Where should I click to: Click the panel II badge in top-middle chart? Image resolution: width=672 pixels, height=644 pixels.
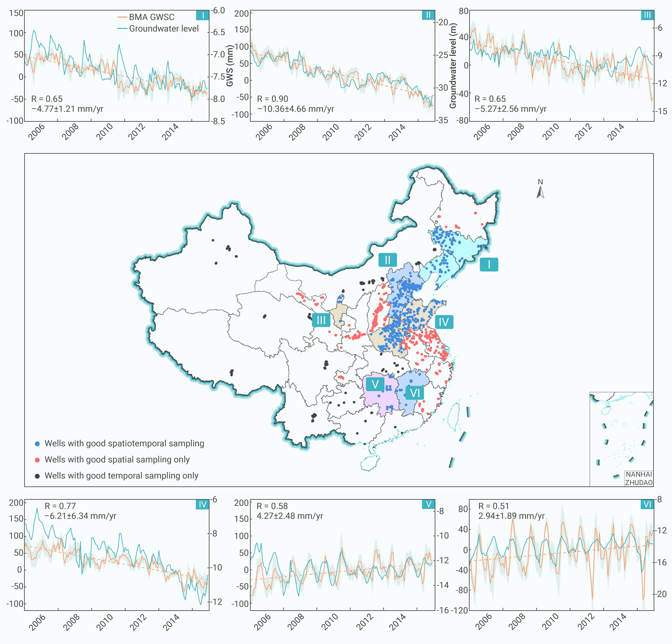(x=428, y=15)
